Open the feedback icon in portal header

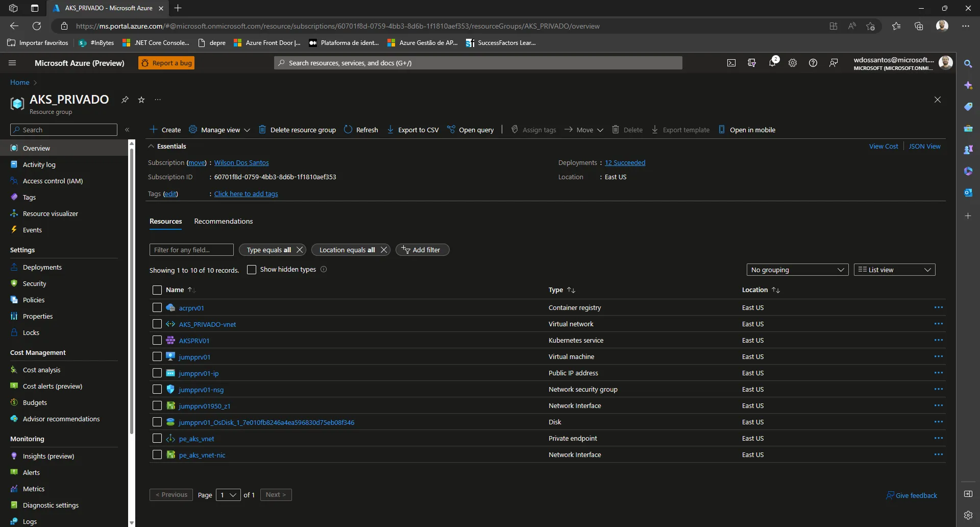[x=834, y=63]
